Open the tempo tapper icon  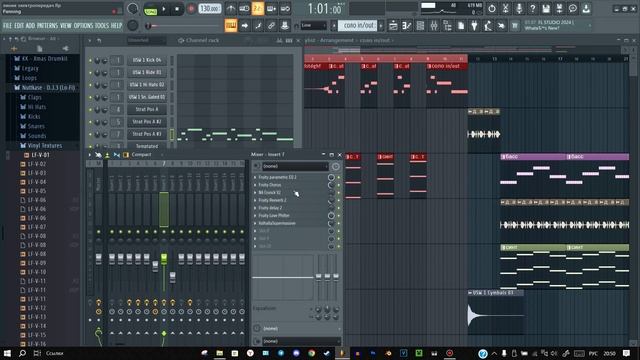point(488,26)
